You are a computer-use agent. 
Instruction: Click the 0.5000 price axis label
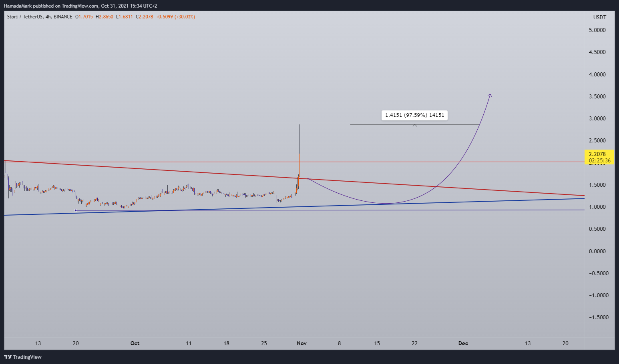[x=597, y=229]
